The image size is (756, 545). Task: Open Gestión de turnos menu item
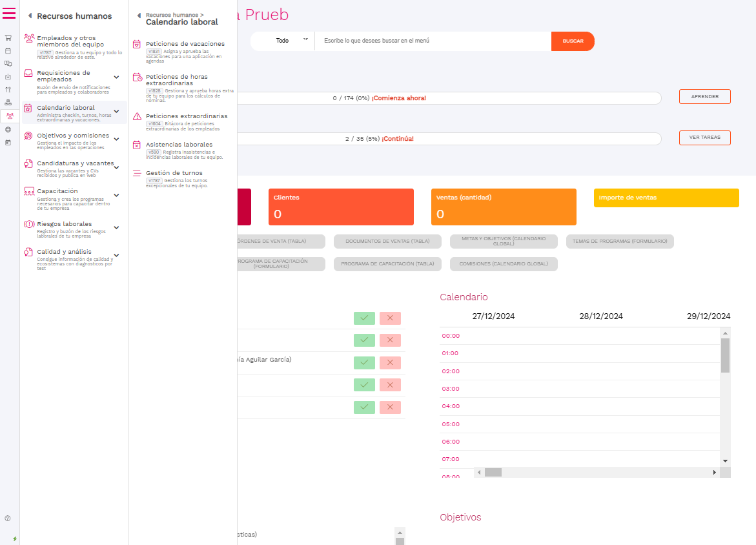(174, 173)
